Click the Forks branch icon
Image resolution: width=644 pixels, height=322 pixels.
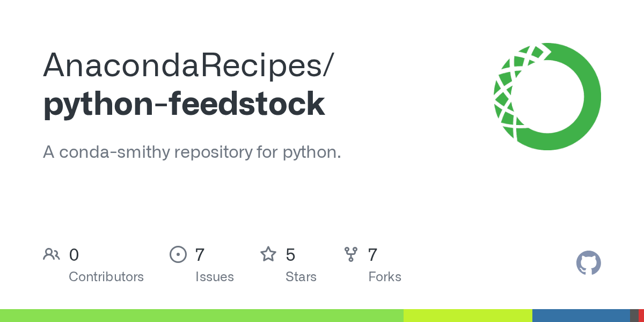tap(351, 254)
